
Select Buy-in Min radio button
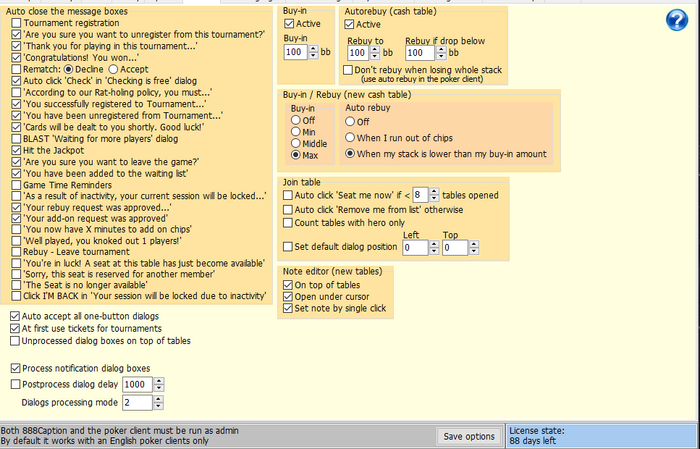pyautogui.click(x=296, y=132)
